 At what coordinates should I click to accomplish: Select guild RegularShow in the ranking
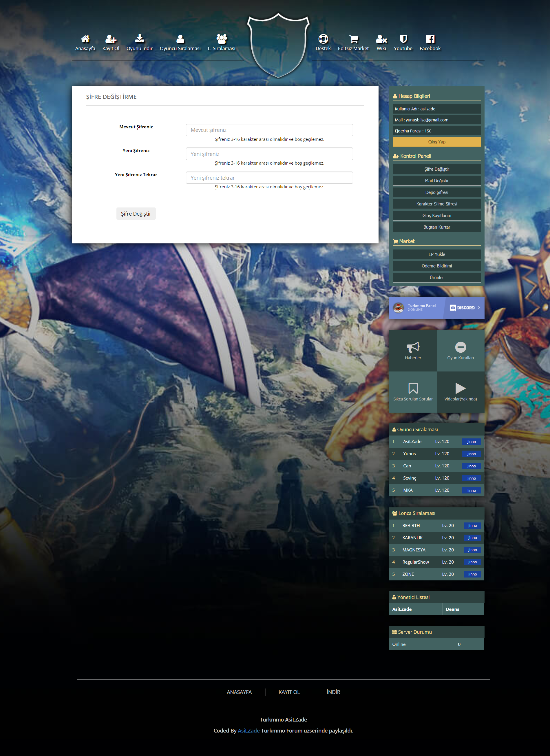[415, 562]
